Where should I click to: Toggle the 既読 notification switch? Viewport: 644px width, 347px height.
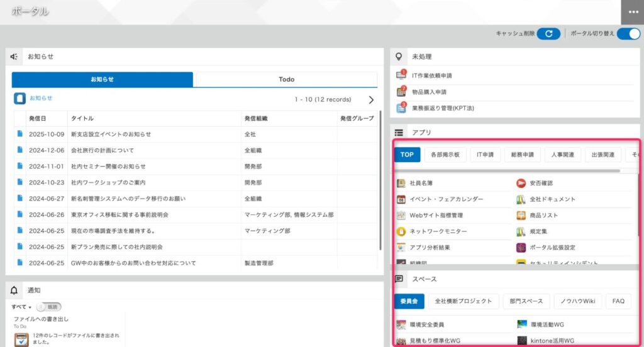(x=48, y=307)
